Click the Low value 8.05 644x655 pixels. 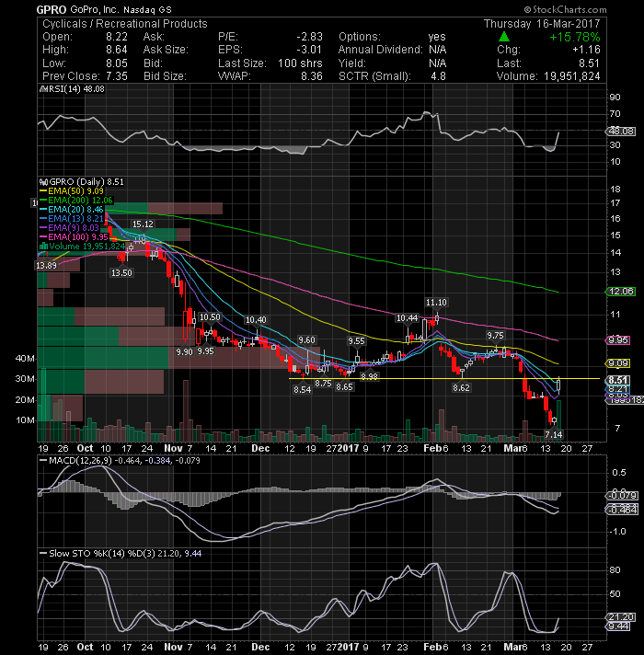(117, 63)
